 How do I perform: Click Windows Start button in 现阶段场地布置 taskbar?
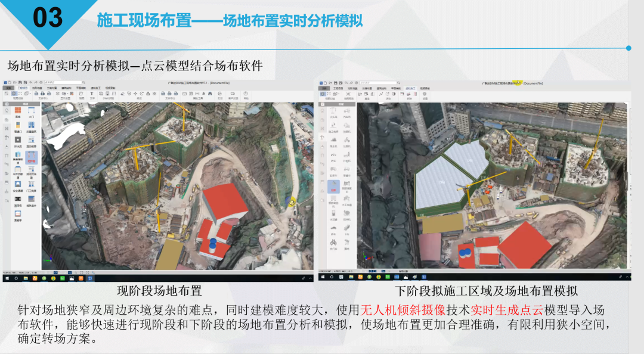[x=7, y=278]
